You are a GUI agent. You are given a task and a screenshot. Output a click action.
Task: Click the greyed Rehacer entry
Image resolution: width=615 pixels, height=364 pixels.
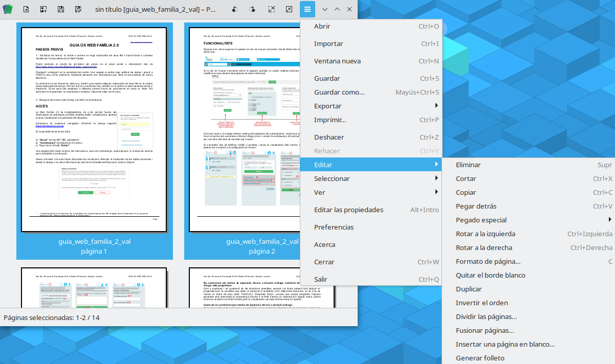[x=371, y=151]
